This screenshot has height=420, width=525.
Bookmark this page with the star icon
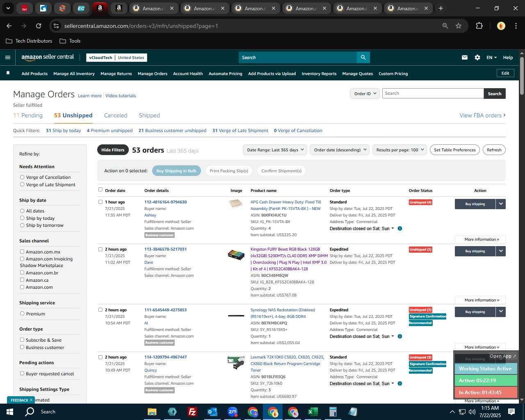click(459, 26)
